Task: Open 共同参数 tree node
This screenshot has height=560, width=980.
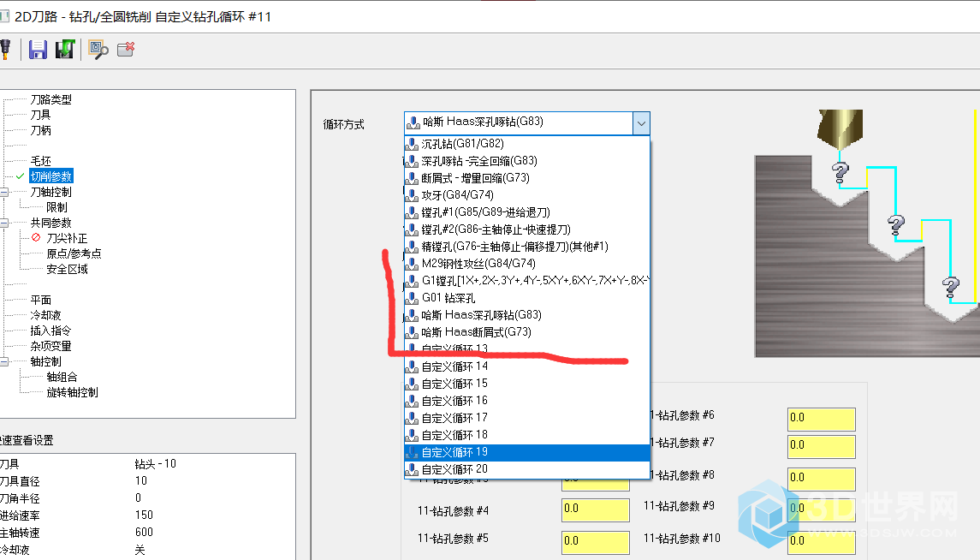Action: click(51, 223)
